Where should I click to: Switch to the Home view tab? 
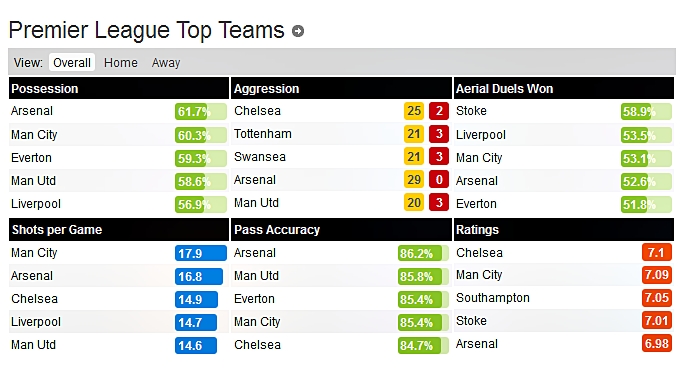pyautogui.click(x=121, y=63)
